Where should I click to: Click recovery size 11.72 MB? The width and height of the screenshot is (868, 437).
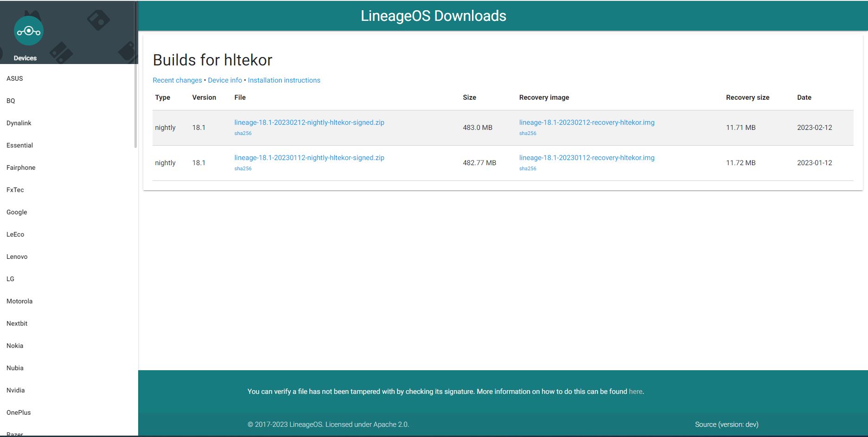click(x=741, y=163)
